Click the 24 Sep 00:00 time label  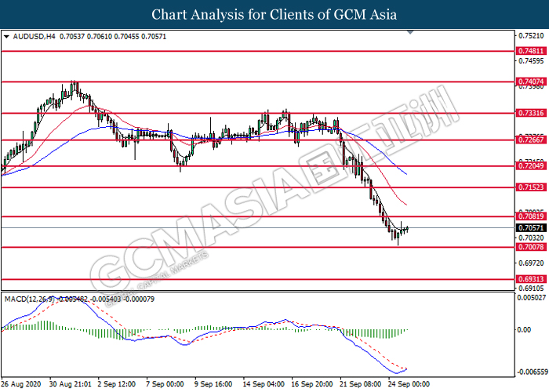pyautogui.click(x=408, y=385)
